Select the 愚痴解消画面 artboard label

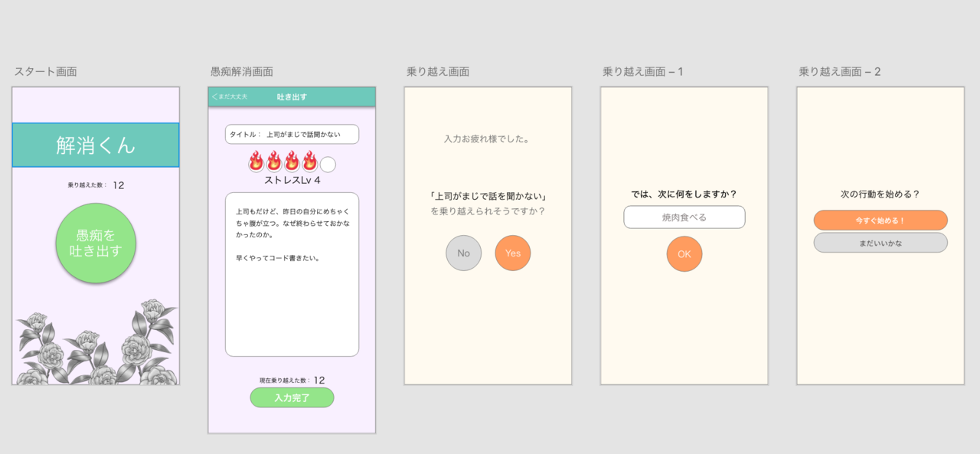[x=241, y=71]
